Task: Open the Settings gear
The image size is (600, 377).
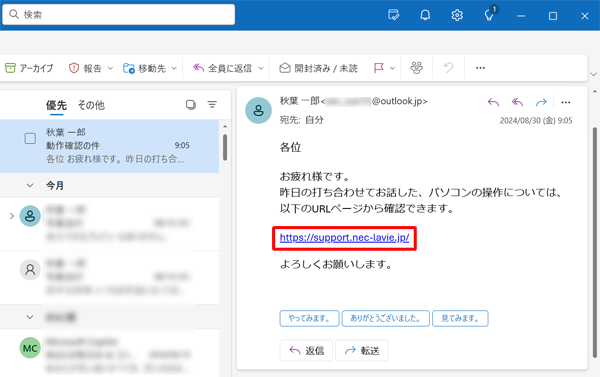Action: [x=457, y=15]
